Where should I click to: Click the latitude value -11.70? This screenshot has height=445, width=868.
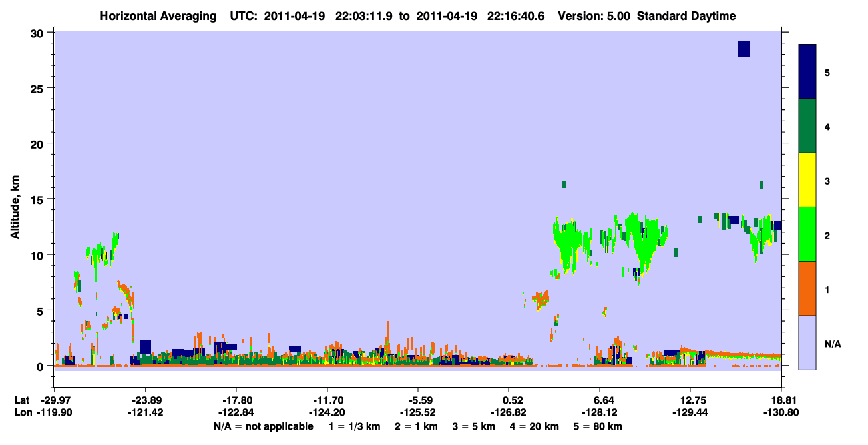(x=327, y=400)
